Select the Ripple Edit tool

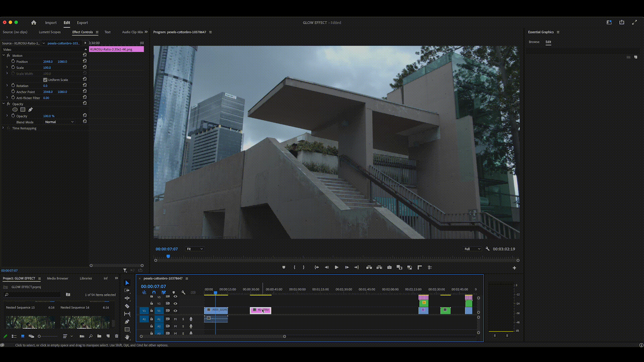pyautogui.click(x=127, y=298)
